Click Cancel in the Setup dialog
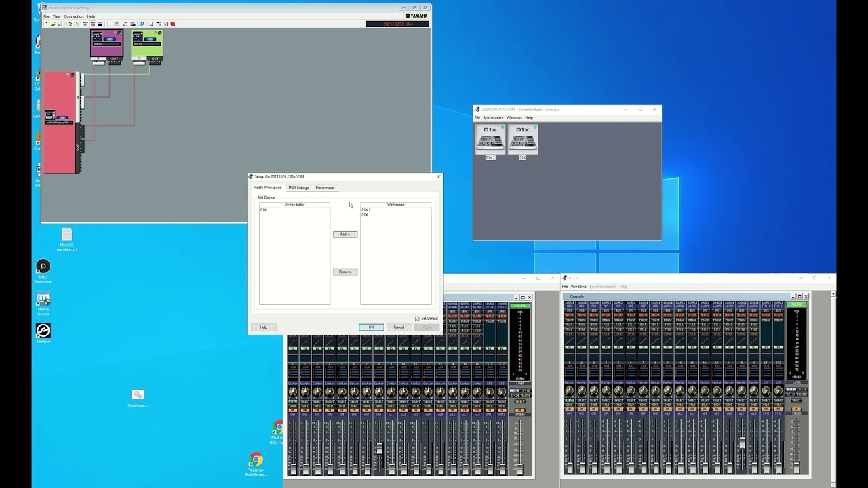The height and width of the screenshot is (488, 868). [399, 327]
